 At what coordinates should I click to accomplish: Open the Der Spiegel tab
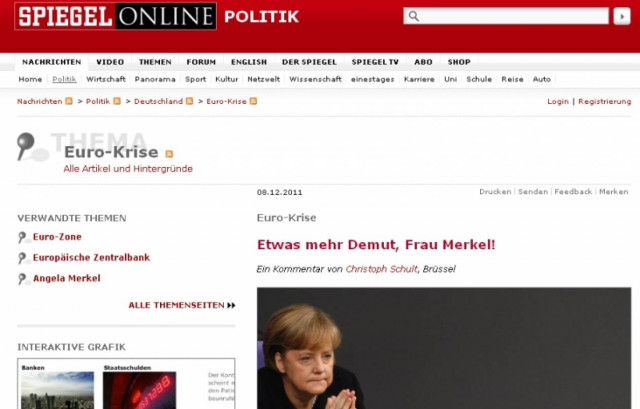309,62
